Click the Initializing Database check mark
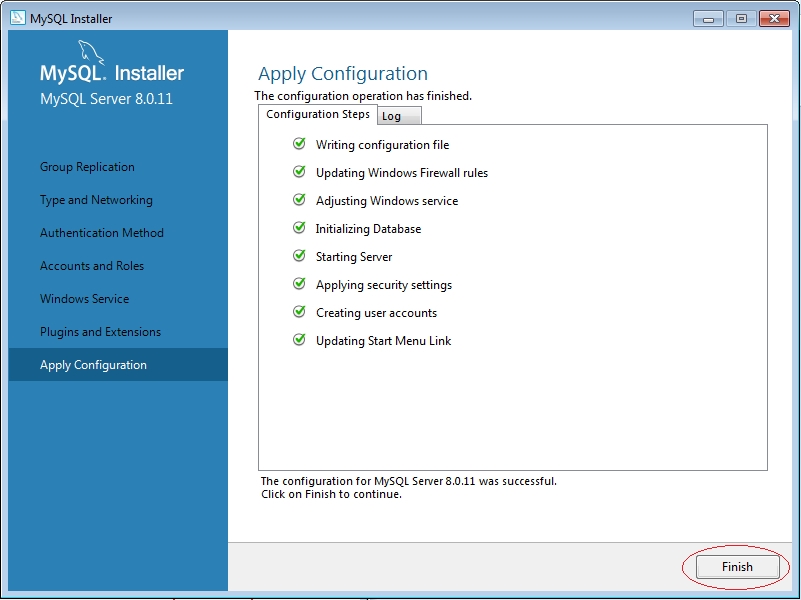 tap(299, 228)
